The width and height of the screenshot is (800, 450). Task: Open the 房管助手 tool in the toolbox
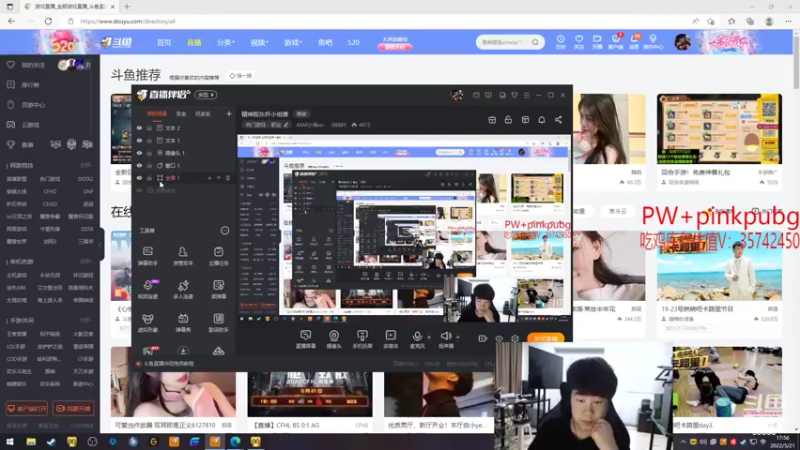point(183,256)
